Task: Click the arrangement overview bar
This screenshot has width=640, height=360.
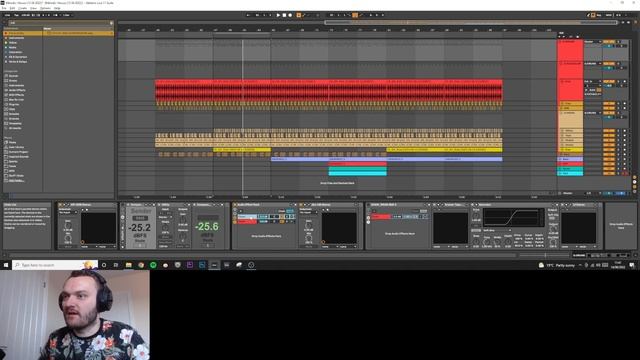Action: [x=367, y=23]
